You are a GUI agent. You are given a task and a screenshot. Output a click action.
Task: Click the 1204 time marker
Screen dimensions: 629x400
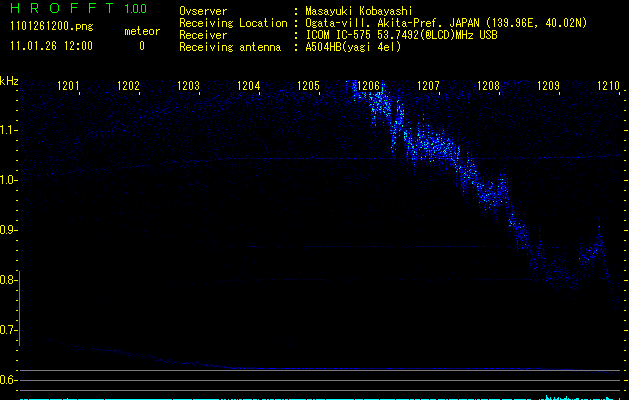tap(248, 86)
